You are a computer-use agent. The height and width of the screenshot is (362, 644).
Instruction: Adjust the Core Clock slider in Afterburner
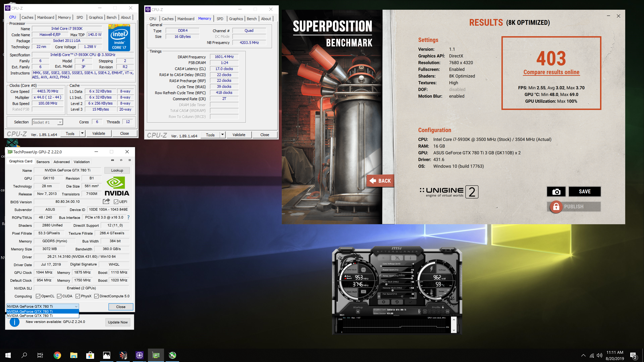[x=397, y=285]
